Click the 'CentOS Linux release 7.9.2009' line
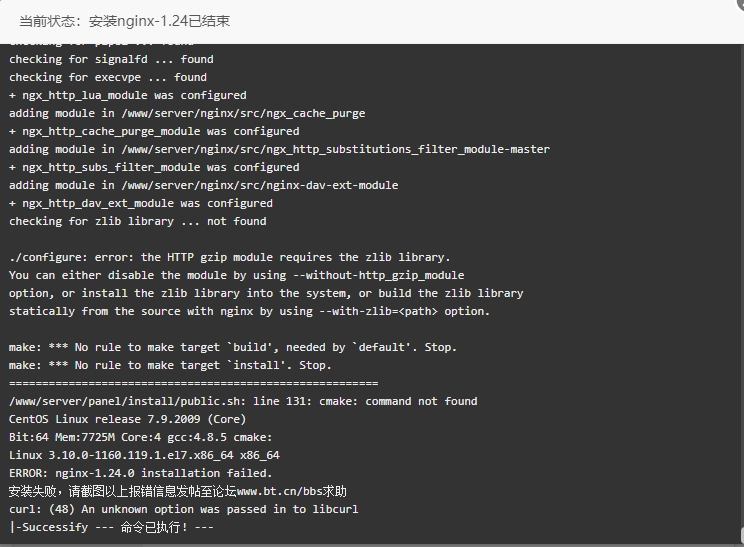This screenshot has height=547, width=744. 127,419
